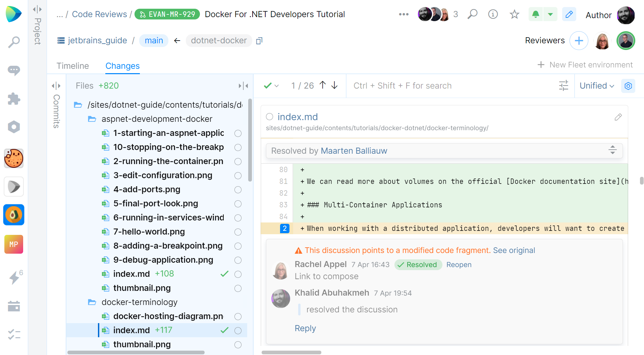Open the Extensions puzzle icon
Viewport: 644px width, 355px height.
14,99
